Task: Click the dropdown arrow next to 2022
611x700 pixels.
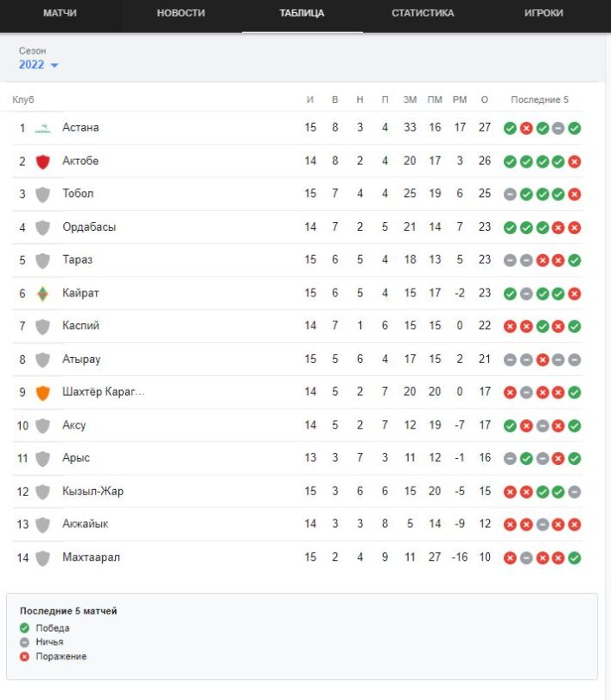Action: [54, 65]
